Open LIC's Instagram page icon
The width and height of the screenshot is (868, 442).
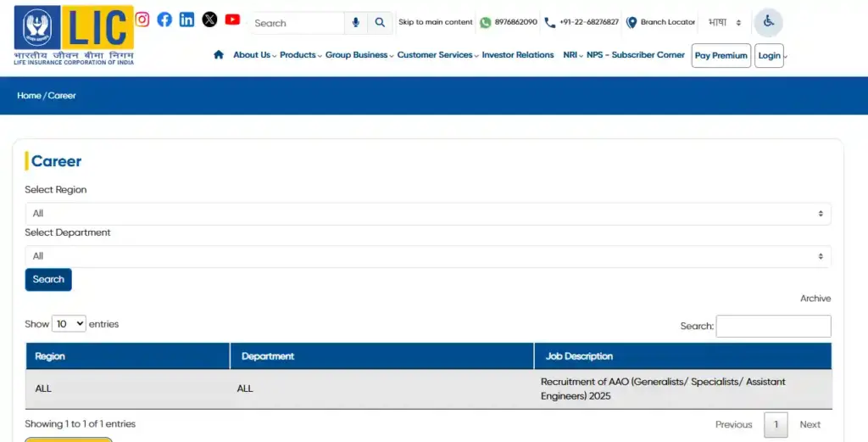coord(142,20)
